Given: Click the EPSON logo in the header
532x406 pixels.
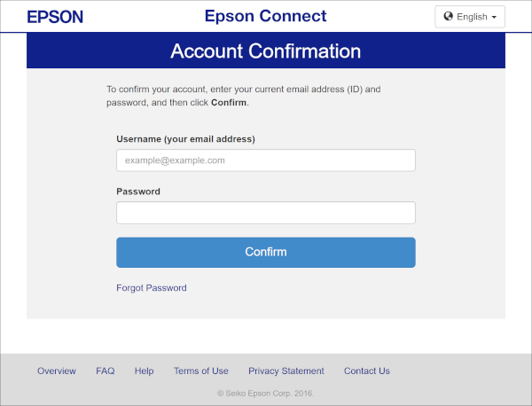Looking at the screenshot, I should click(55, 17).
